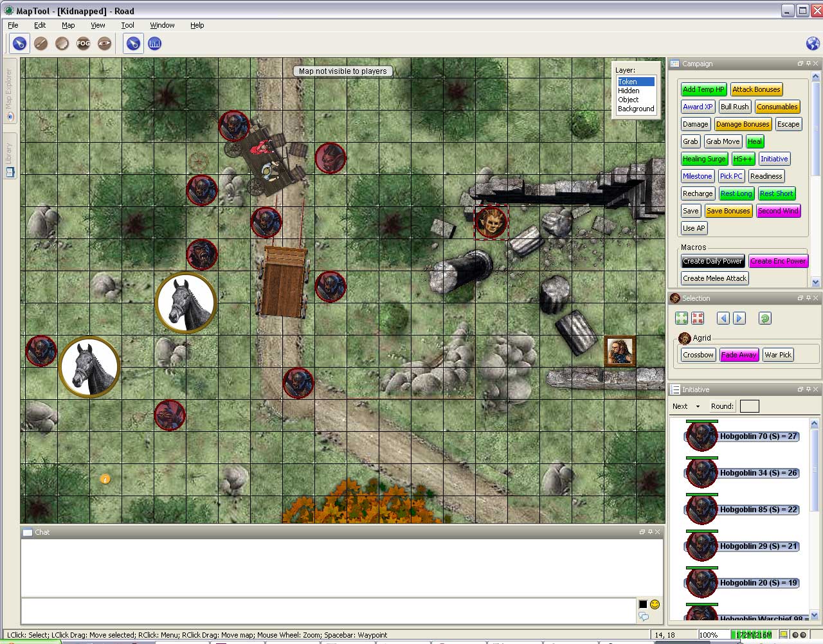Screen dimensions: 823x644
Task: Select Hobgoblin 34 in initiative list
Action: coord(743,473)
